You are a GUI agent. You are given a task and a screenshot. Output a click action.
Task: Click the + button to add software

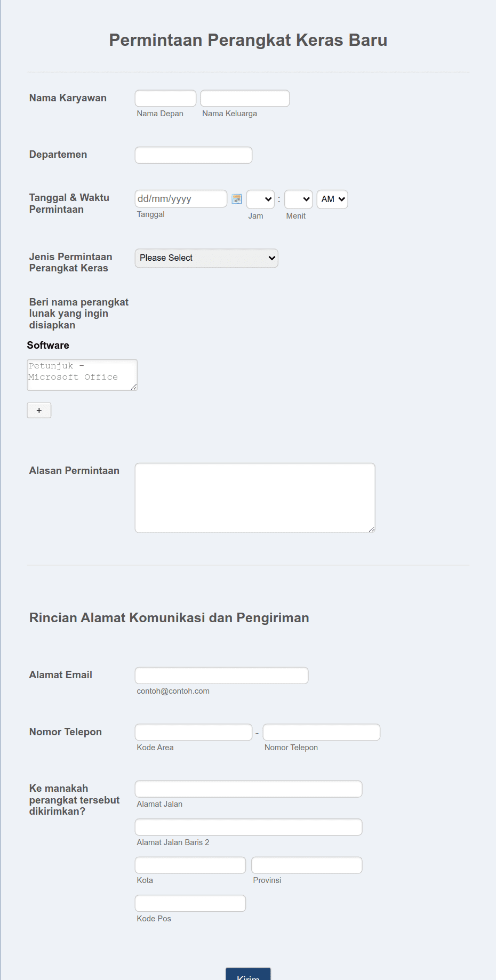[x=38, y=410]
